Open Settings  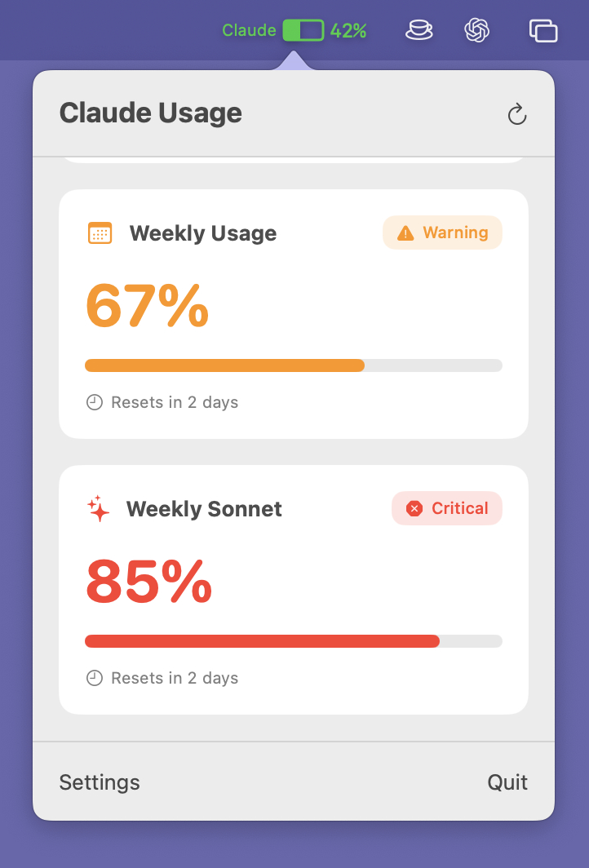100,782
